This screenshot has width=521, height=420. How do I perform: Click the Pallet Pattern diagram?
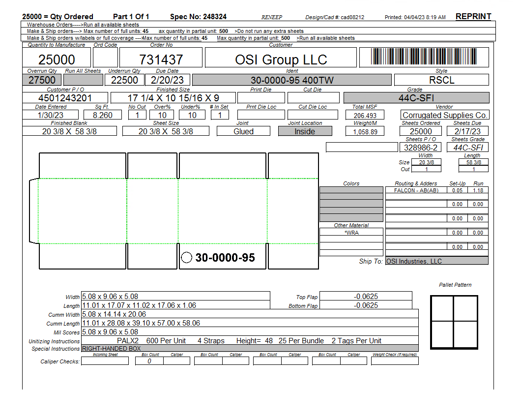pyautogui.click(x=454, y=322)
